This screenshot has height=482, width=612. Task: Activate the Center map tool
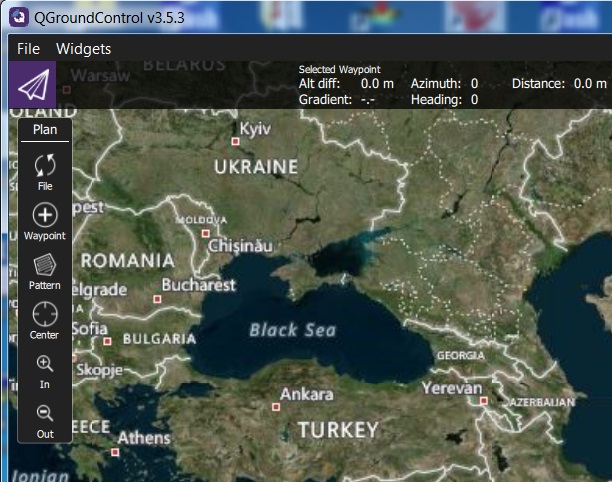pyautogui.click(x=45, y=316)
